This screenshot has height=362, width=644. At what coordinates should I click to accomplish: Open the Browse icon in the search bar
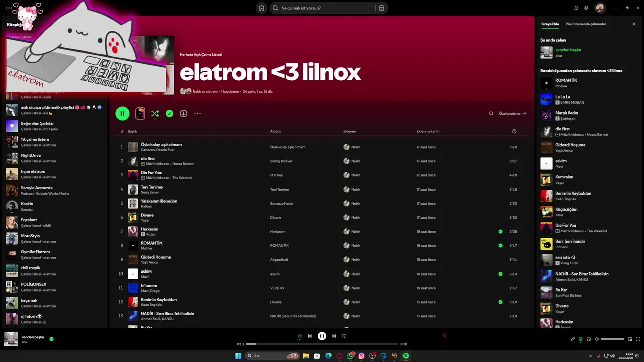[x=381, y=8]
